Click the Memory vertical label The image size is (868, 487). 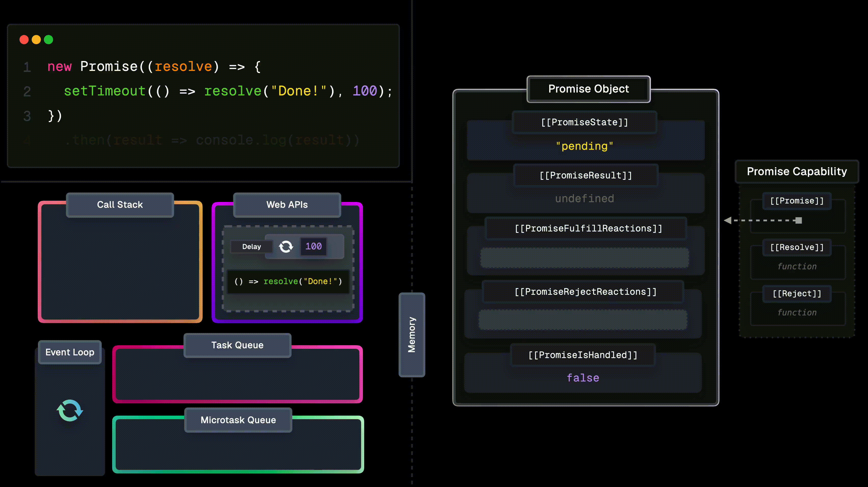(411, 335)
